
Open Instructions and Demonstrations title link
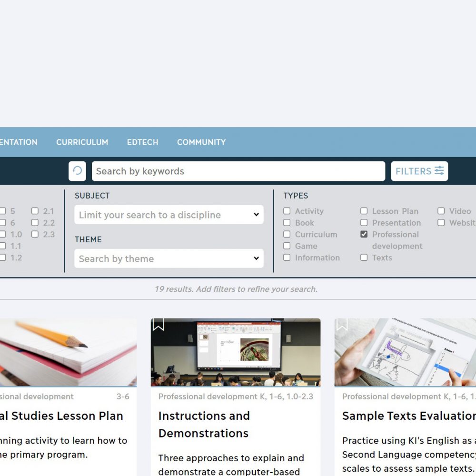point(204,425)
